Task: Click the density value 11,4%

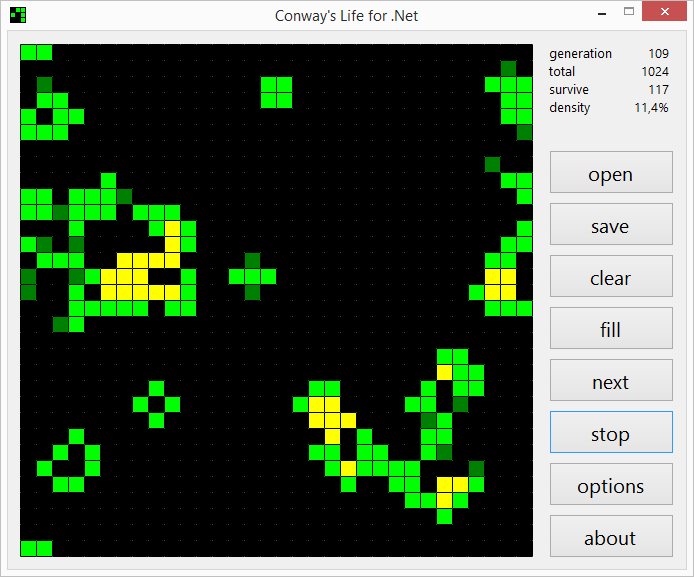Action: point(651,108)
